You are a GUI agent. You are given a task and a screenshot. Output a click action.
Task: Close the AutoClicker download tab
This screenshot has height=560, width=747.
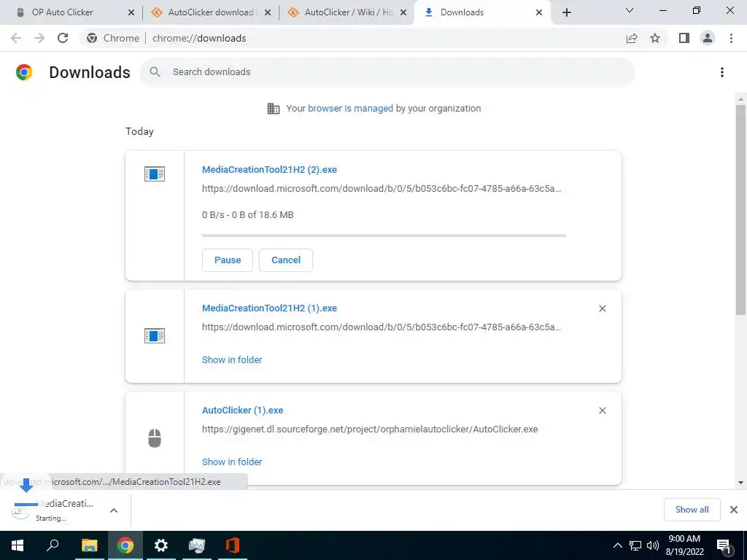268,12
